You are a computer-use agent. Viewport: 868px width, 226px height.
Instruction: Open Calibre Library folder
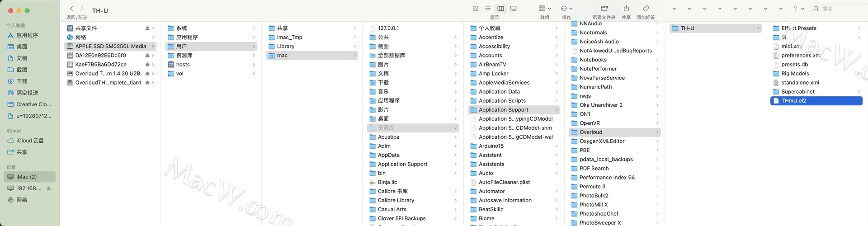tap(413, 200)
